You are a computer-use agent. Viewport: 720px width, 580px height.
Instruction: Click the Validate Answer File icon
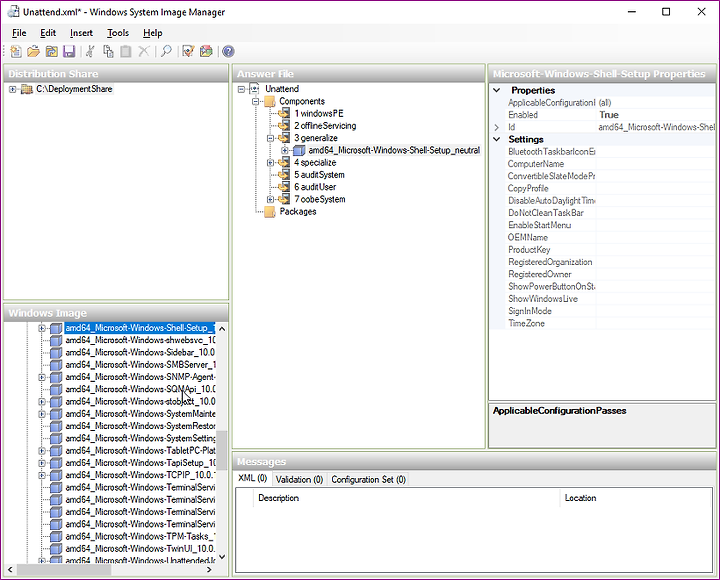pyautogui.click(x=188, y=51)
